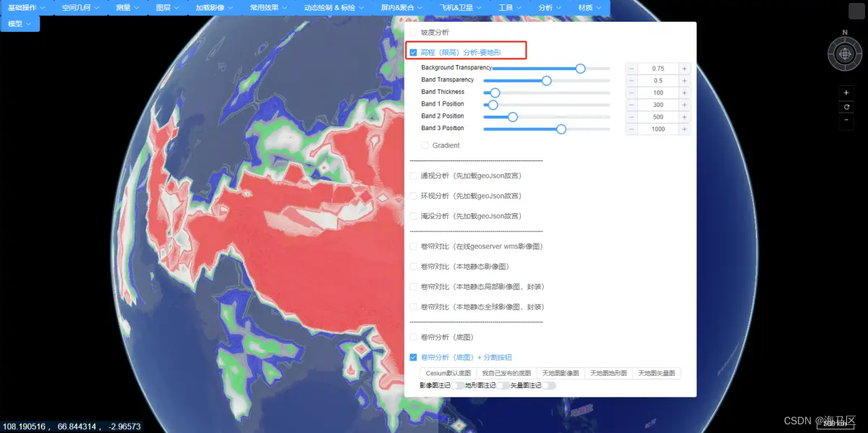Decrease Band Thickness with minus stepper
The height and width of the screenshot is (433, 868).
pos(631,93)
